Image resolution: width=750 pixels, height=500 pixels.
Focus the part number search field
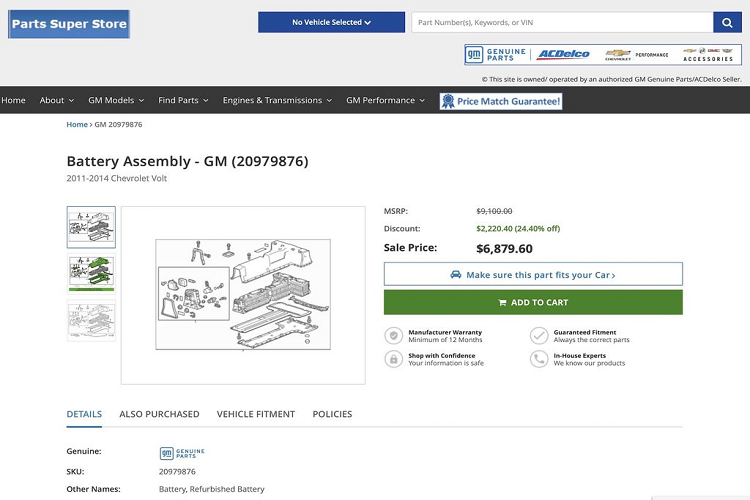[x=562, y=22]
